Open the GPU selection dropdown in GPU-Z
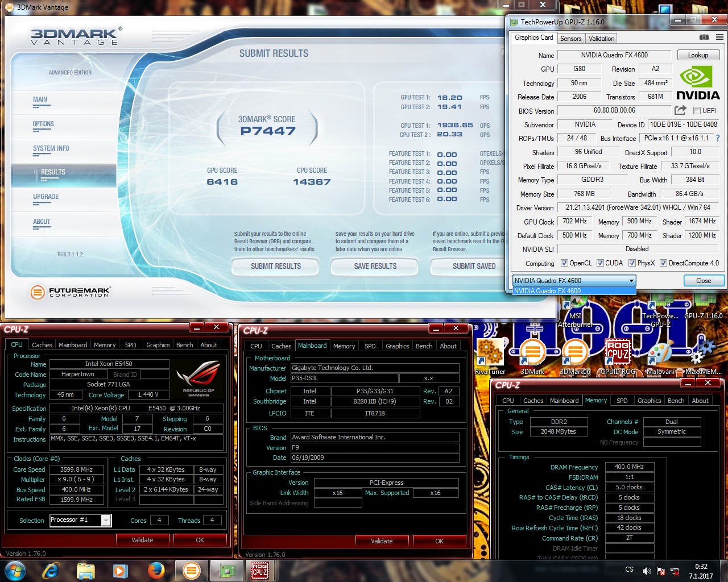Screen dimensions: 728x582 [574, 280]
